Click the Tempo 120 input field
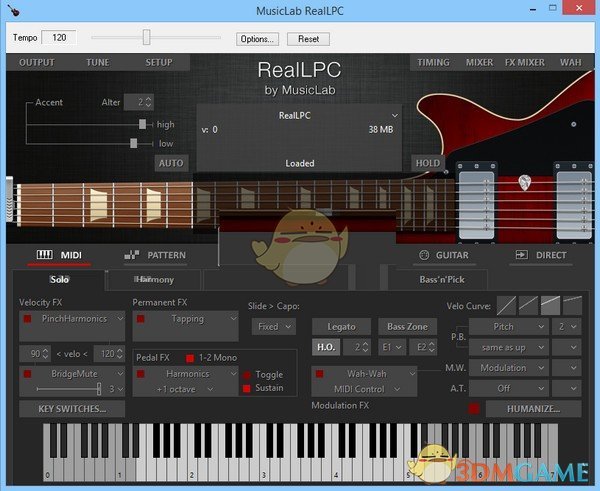Image resolution: width=600 pixels, height=491 pixels. pos(59,38)
